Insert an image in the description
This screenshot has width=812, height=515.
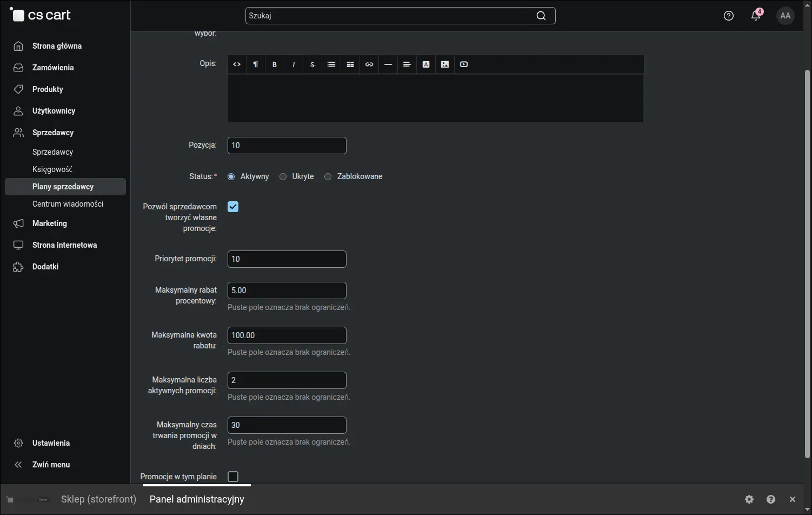point(445,64)
